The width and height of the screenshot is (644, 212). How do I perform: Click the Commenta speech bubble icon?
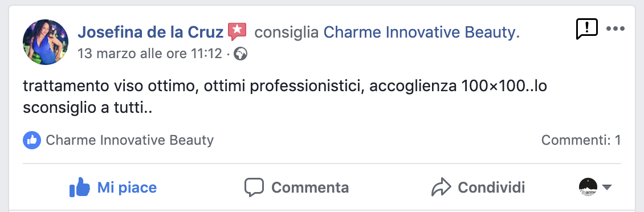click(x=254, y=187)
